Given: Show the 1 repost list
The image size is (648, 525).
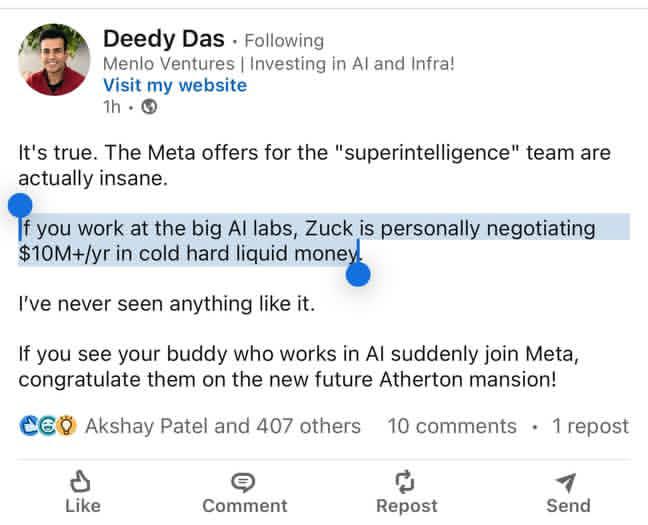Looking at the screenshot, I should pos(590,426).
